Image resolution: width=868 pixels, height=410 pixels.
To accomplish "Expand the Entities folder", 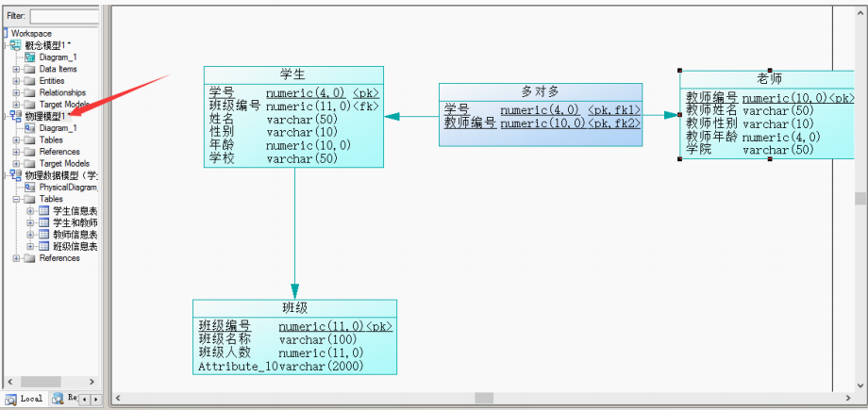I will [x=16, y=81].
